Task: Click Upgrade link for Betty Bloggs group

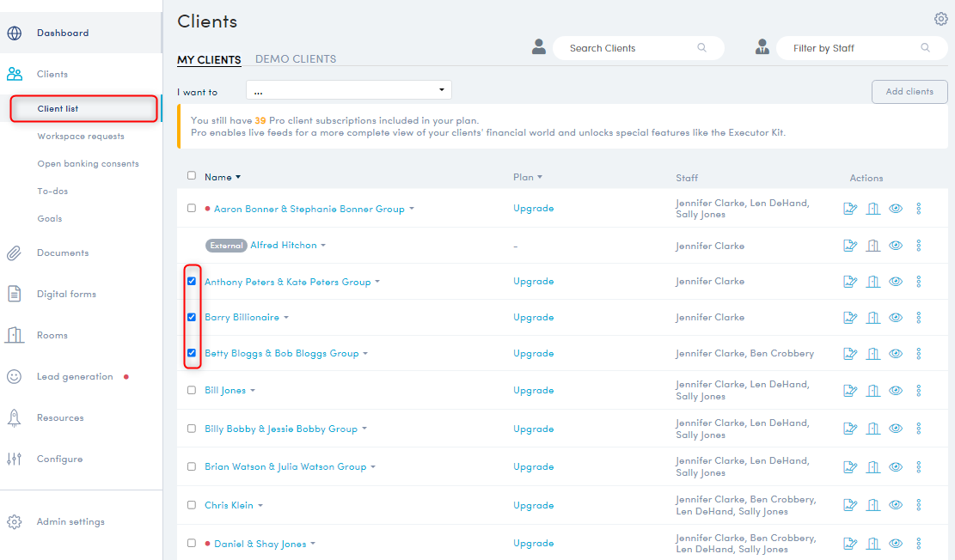Action: (x=533, y=354)
